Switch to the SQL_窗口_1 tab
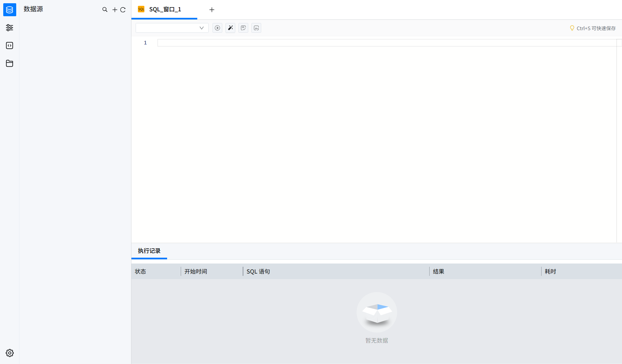Image resolution: width=622 pixels, height=364 pixels. (x=165, y=10)
